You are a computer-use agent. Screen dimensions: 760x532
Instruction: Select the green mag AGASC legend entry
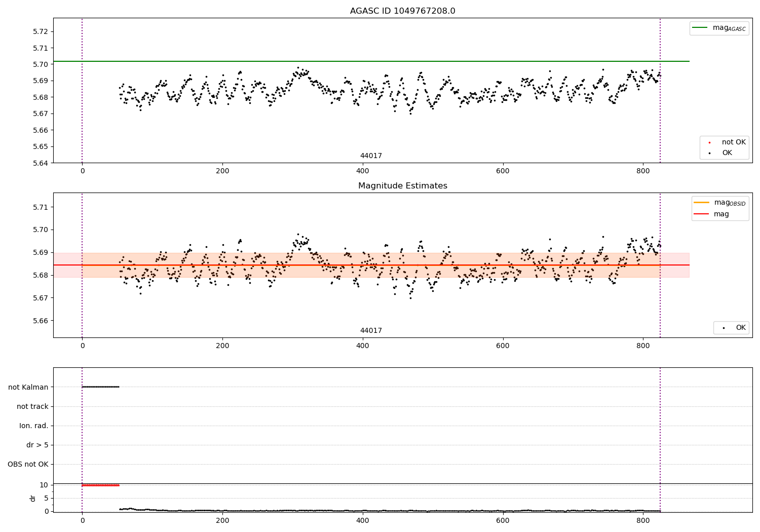click(x=719, y=28)
